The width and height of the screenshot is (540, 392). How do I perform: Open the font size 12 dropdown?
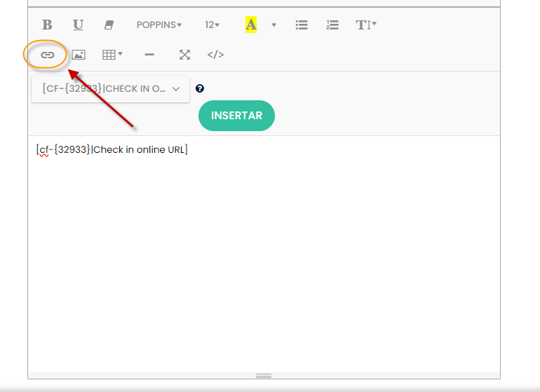coord(212,25)
